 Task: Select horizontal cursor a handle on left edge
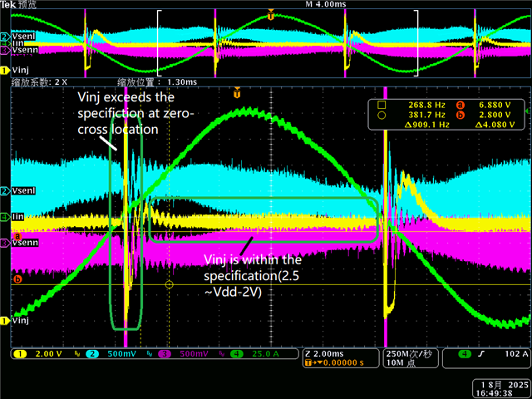[x=17, y=236]
